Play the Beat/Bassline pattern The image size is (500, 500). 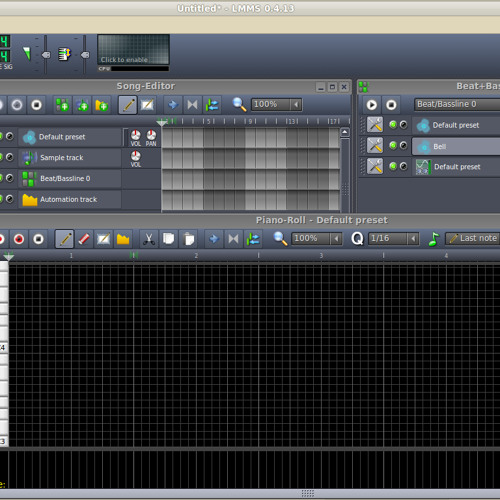tap(372, 105)
